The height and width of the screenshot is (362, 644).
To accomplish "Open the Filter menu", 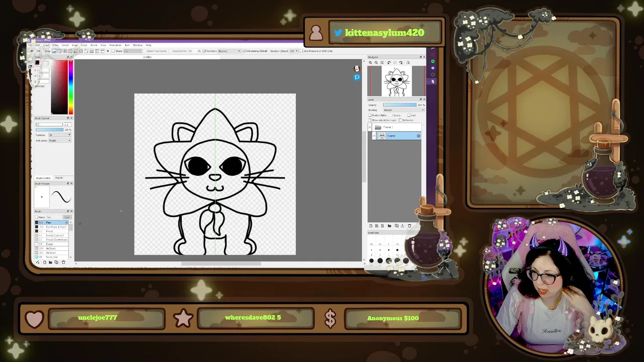I will (55, 45).
